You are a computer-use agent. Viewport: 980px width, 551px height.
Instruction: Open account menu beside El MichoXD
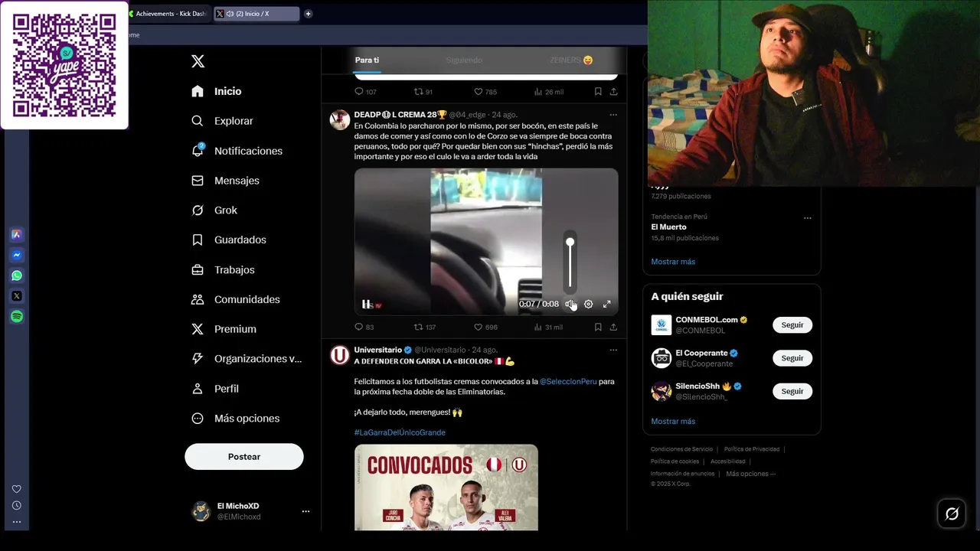[x=305, y=511]
